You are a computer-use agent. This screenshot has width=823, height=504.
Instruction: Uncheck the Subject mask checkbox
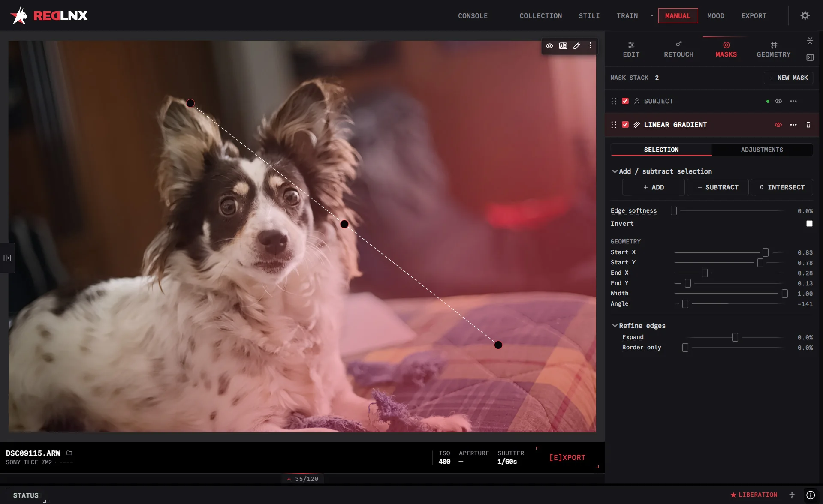(x=625, y=101)
